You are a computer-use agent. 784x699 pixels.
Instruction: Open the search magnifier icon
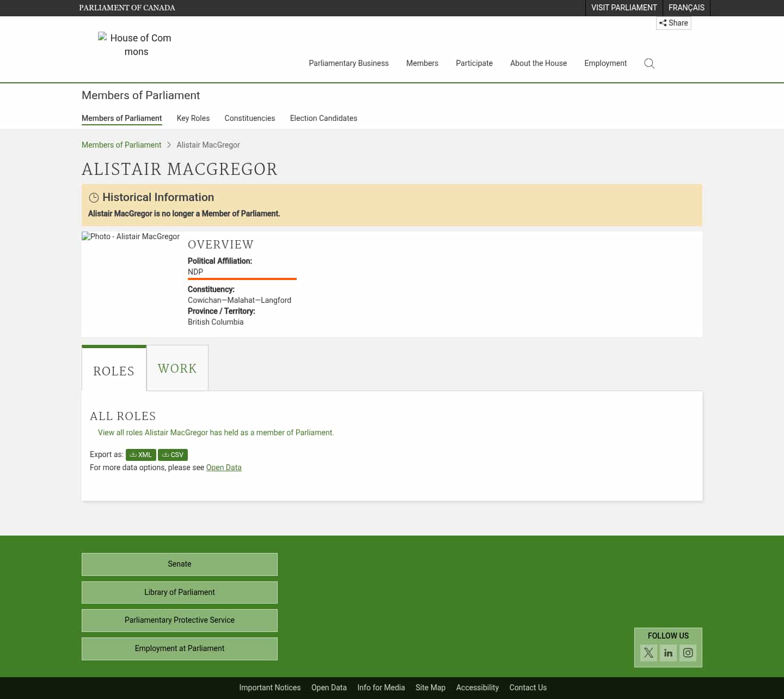tap(649, 63)
